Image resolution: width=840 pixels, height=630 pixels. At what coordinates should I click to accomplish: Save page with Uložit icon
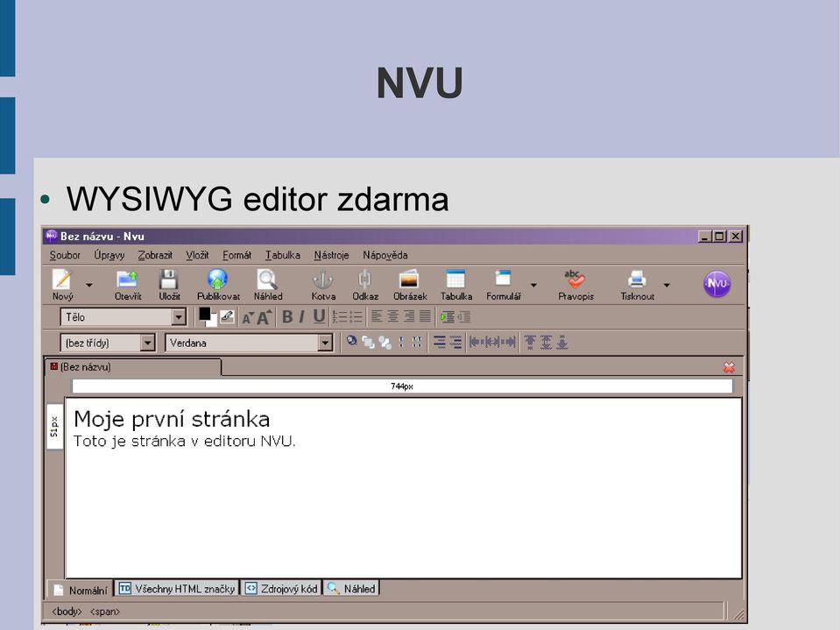click(x=169, y=285)
